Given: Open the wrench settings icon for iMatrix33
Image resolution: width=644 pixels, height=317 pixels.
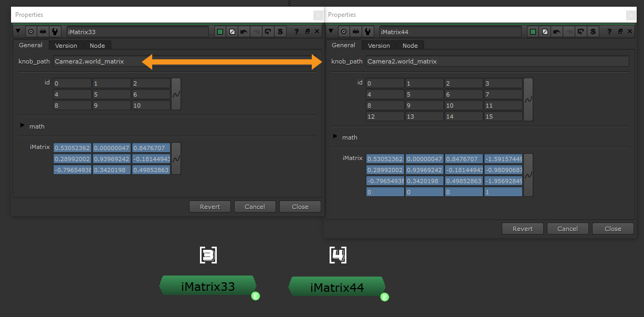Looking at the screenshot, I should (55, 31).
